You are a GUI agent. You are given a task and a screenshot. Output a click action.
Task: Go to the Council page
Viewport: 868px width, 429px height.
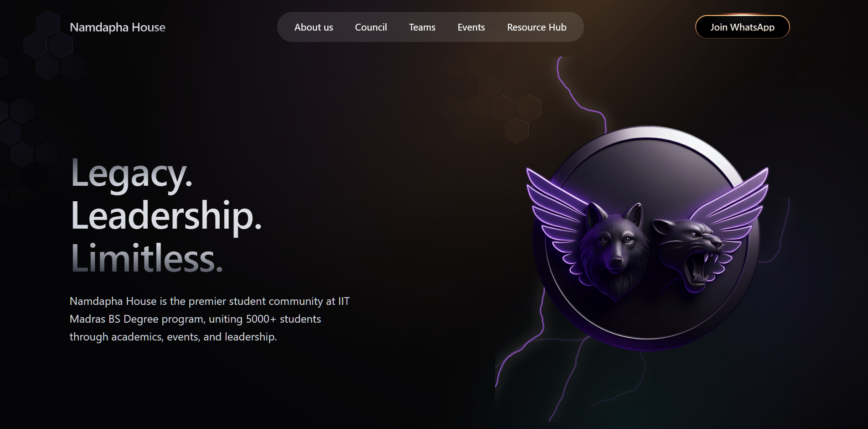[371, 27]
